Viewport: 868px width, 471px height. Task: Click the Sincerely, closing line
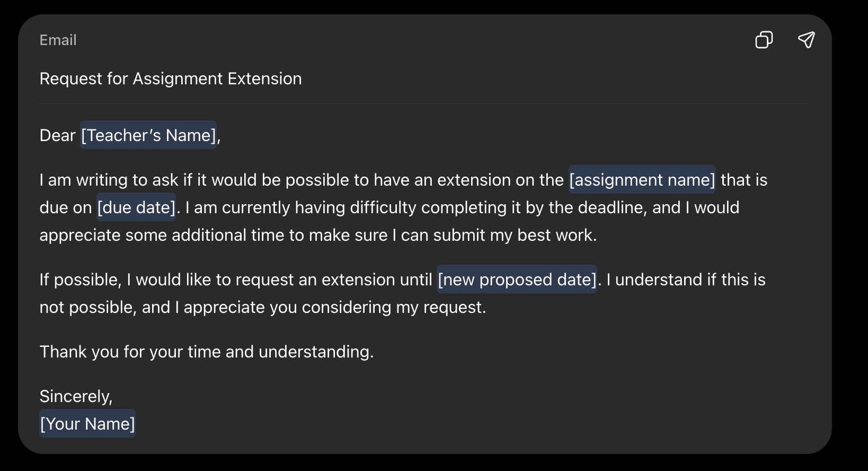[76, 396]
